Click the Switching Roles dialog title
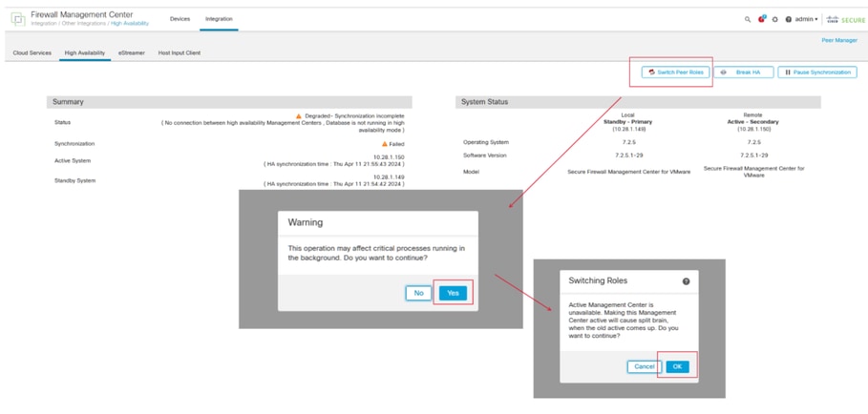 tap(598, 280)
